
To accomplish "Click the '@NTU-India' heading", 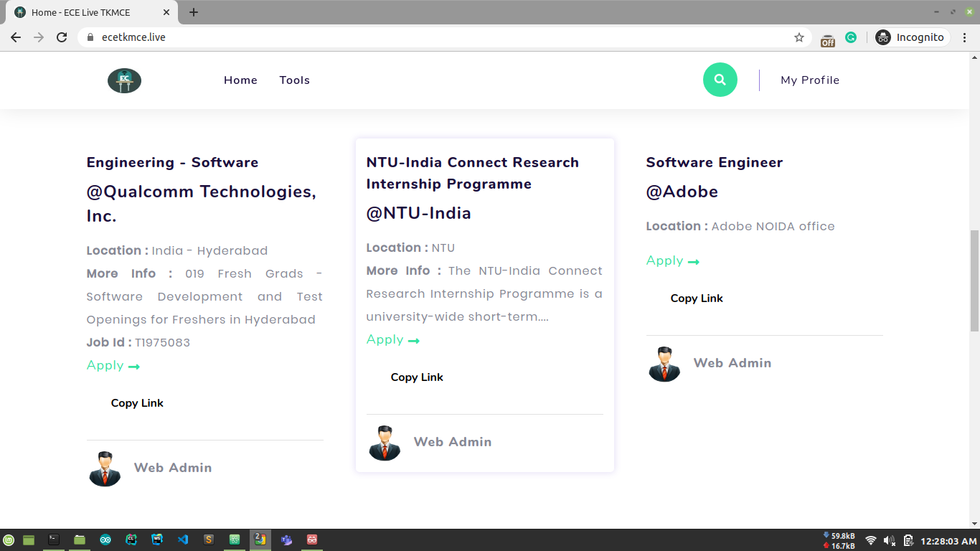I will pos(419,213).
